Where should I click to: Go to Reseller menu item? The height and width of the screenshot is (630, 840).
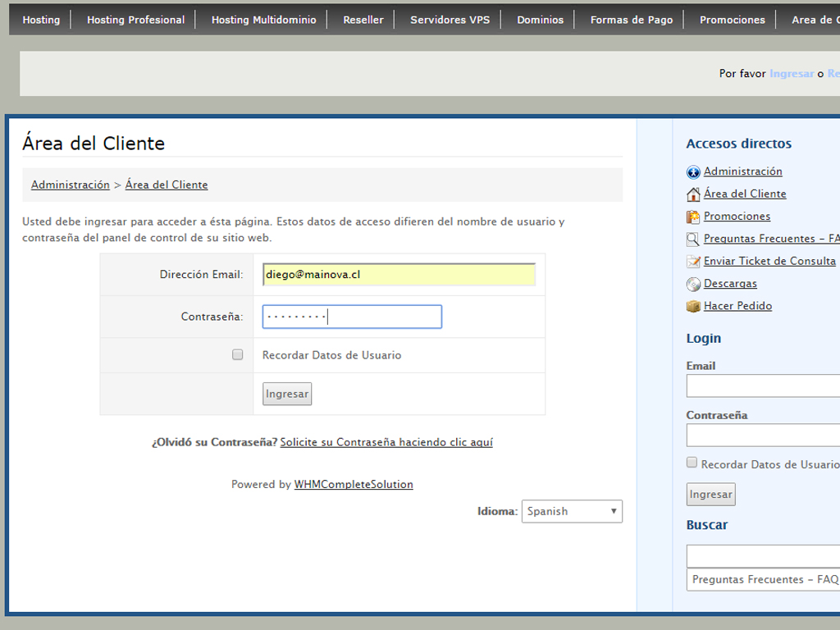coord(363,20)
